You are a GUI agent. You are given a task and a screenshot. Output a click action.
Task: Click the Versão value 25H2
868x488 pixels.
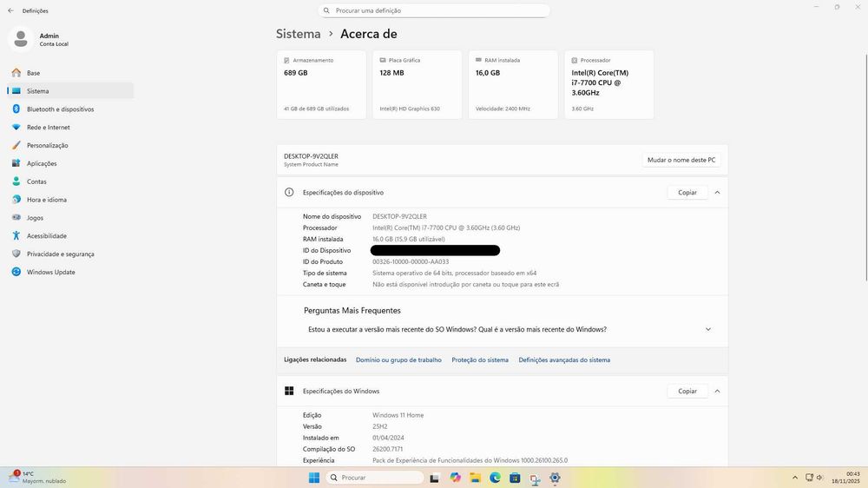(380, 426)
